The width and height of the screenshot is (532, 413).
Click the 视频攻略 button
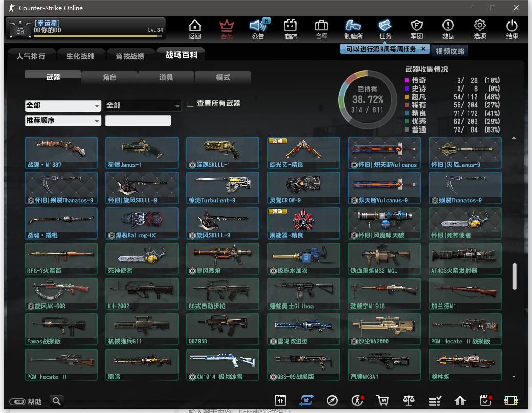(x=450, y=51)
